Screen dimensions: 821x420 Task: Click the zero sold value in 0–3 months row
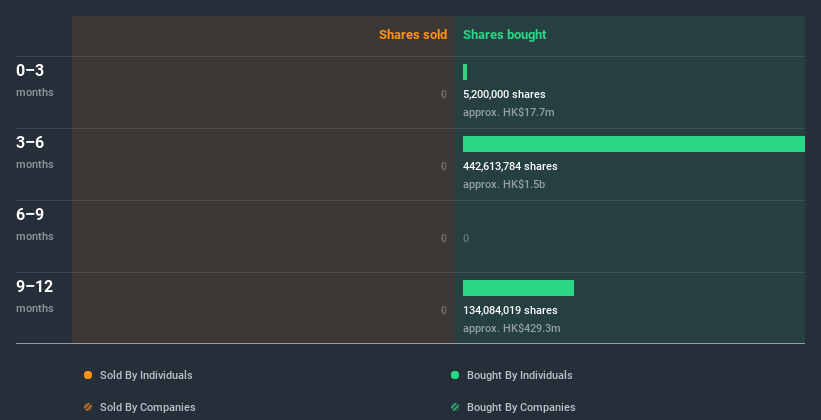coord(444,94)
